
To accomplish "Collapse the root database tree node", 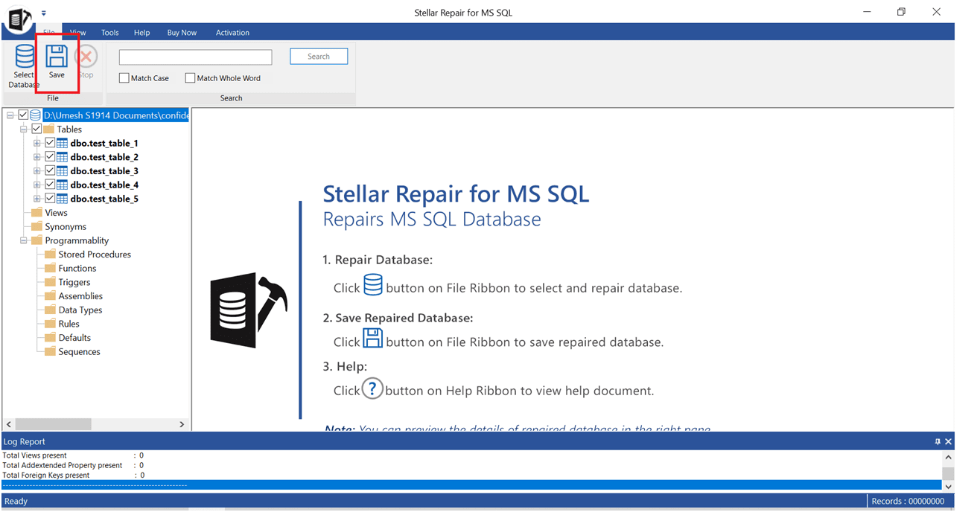I will (x=10, y=115).
